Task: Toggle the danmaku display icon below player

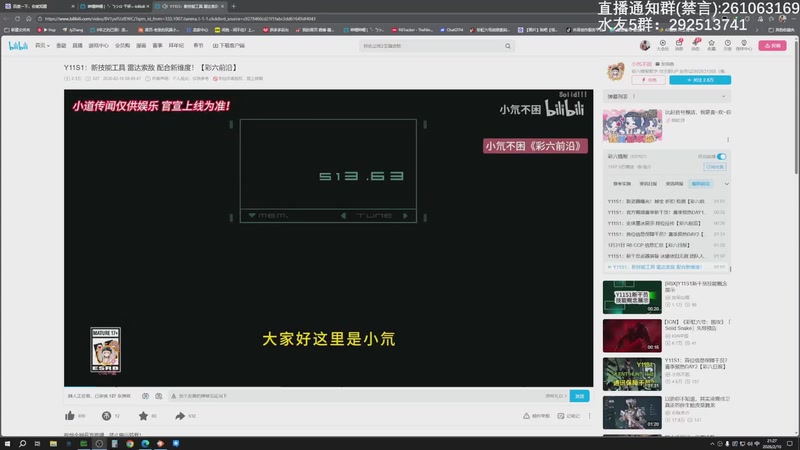Action: [145, 396]
